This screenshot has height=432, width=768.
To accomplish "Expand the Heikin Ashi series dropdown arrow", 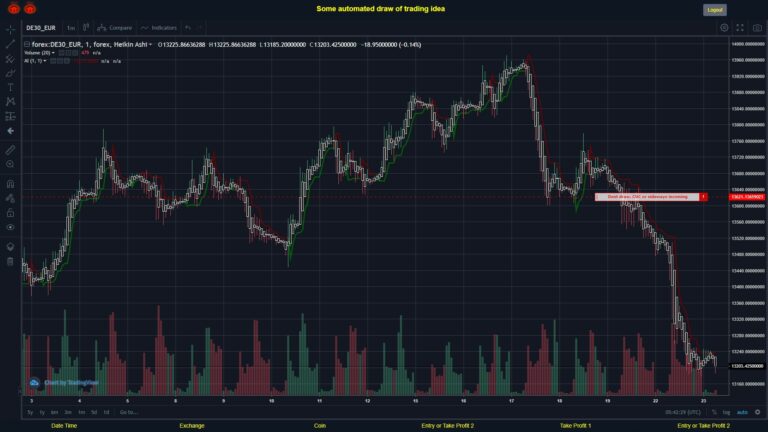I will point(150,45).
